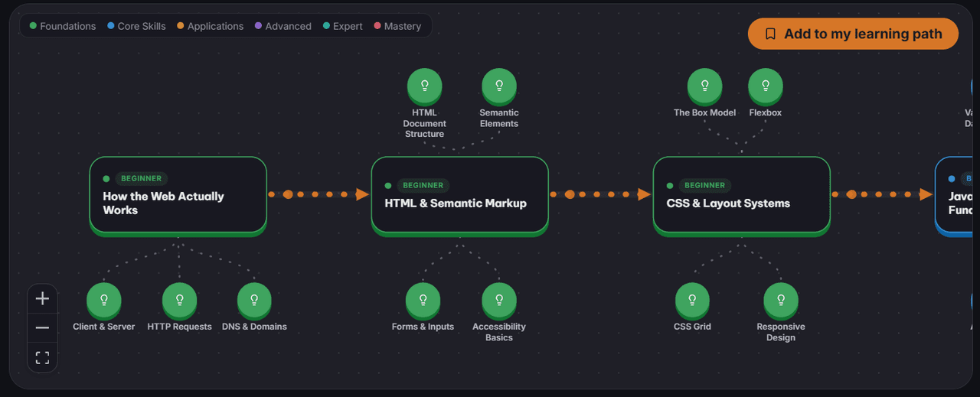Open The Box Model topic node

point(704,86)
